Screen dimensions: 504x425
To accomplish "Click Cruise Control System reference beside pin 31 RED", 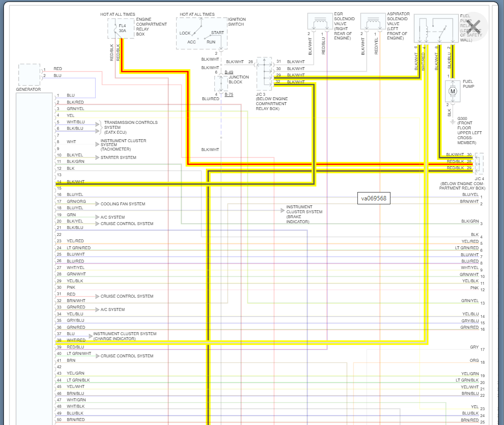I will pyautogui.click(x=127, y=296).
